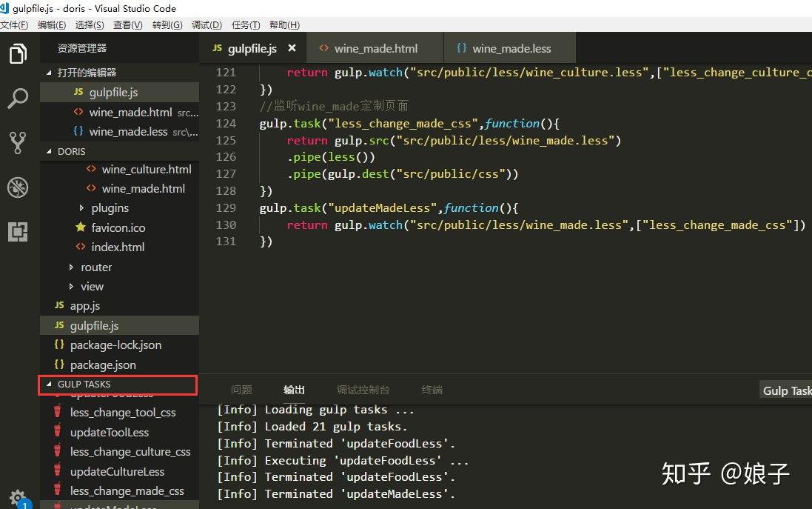Open the Explorer view in the activity bar
The height and width of the screenshot is (509, 812).
tap(18, 53)
